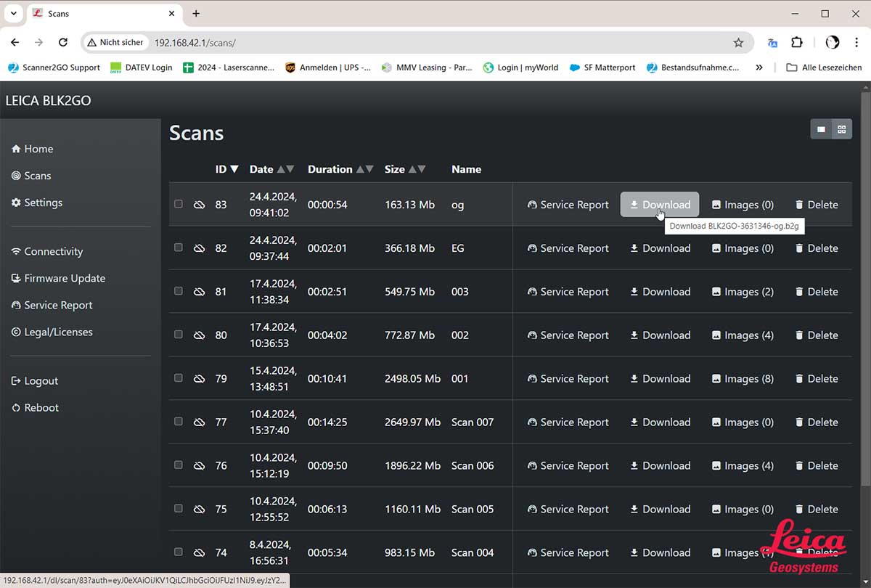Viewport: 871px width, 588px height.
Task: Bookmark this page with star icon
Action: coord(738,43)
